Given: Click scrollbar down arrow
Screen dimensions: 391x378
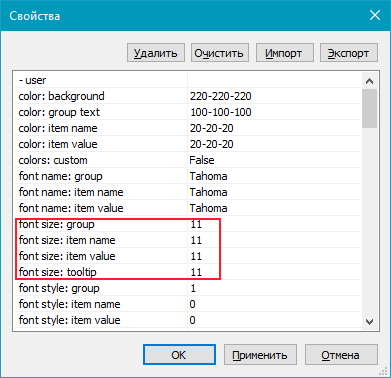Looking at the screenshot, I should pyautogui.click(x=369, y=322).
